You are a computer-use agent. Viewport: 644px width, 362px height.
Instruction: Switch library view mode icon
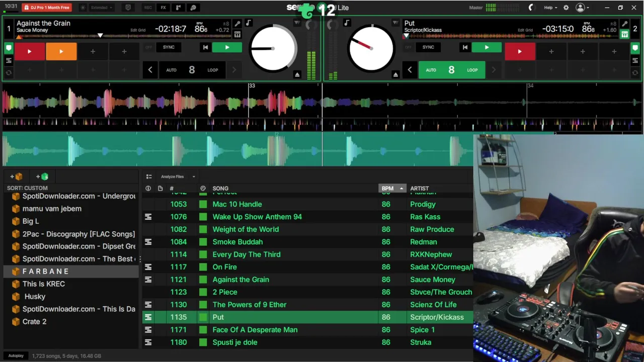[149, 176]
